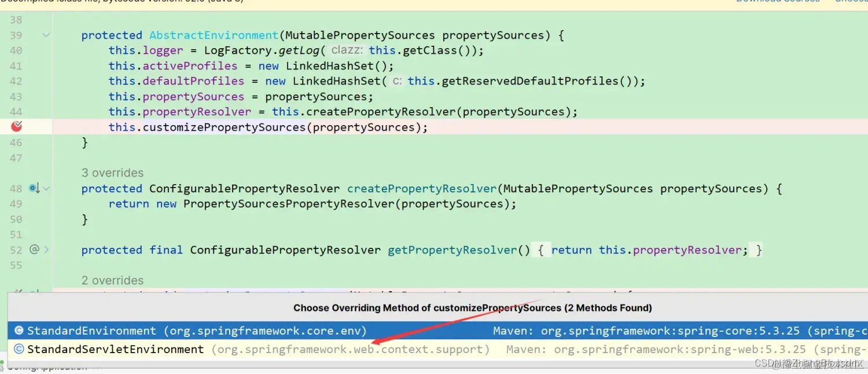Click the class icon beside StandardServletEnvironment
This screenshot has width=868, height=374.
pos(19,349)
